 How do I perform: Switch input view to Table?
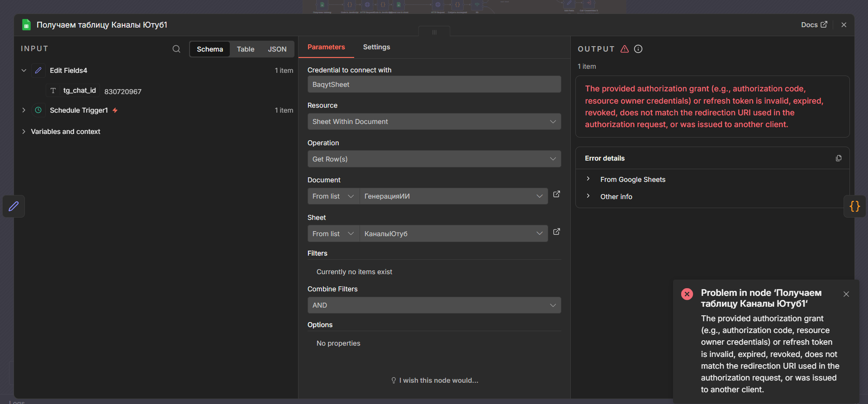(x=245, y=49)
